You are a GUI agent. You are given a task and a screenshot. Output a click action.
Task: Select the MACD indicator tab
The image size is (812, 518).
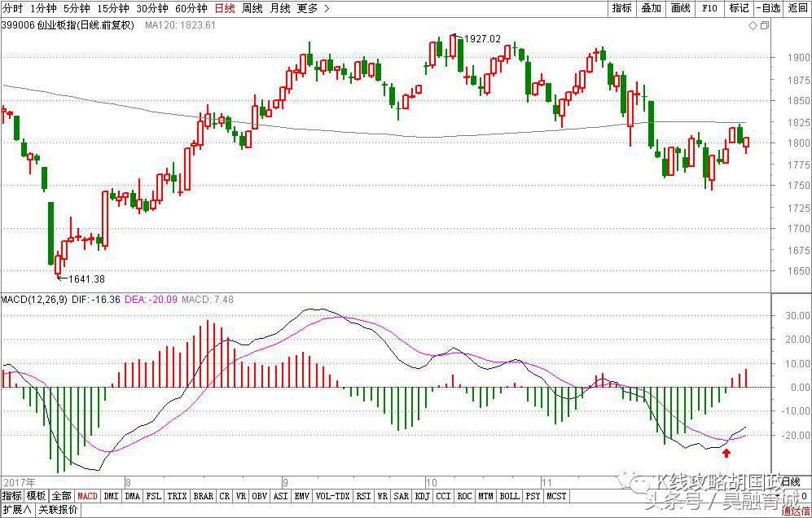[87, 496]
